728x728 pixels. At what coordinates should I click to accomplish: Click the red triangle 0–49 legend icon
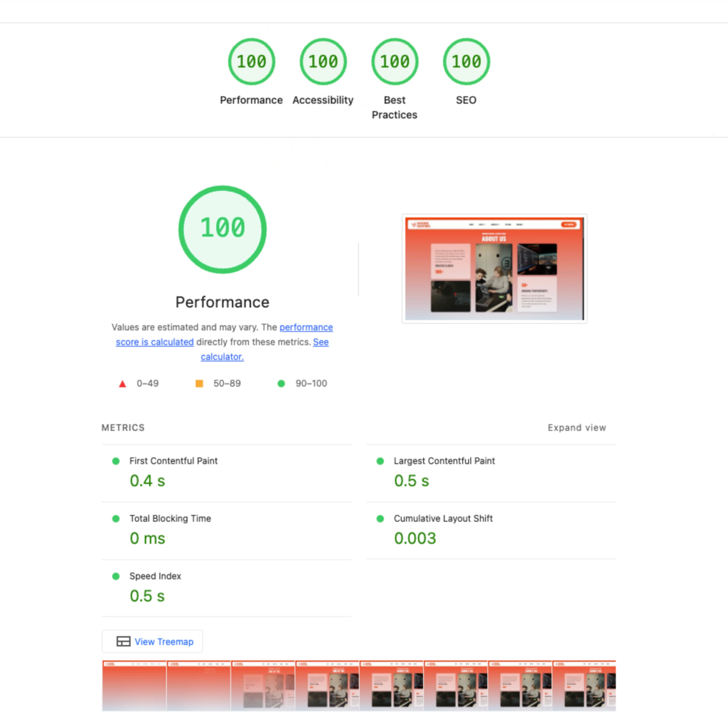(122, 384)
